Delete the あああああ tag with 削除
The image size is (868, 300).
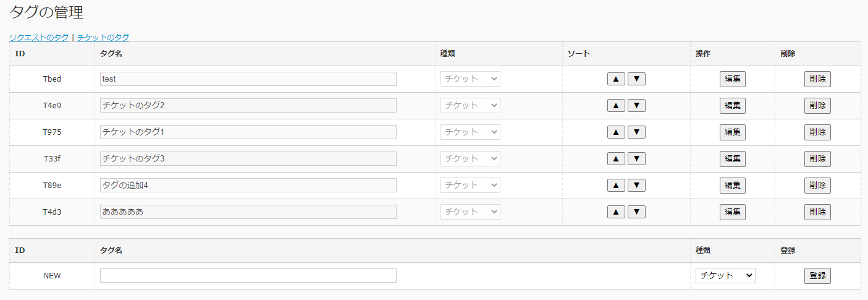pyautogui.click(x=817, y=212)
